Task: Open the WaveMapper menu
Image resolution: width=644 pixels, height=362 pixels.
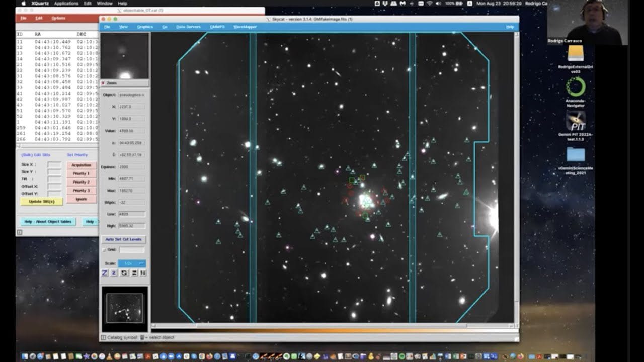Action: pyautogui.click(x=245, y=27)
